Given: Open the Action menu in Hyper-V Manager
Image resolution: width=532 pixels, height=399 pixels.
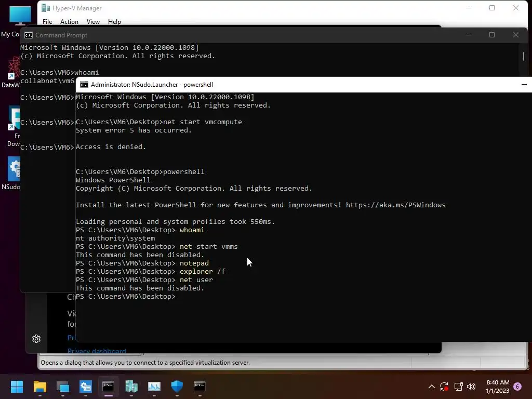Looking at the screenshot, I should click(x=69, y=22).
